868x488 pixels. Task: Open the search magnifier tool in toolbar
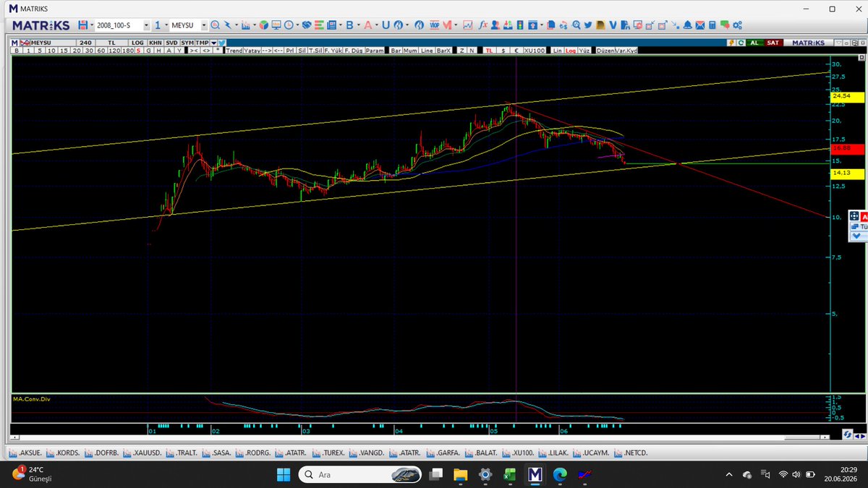215,25
